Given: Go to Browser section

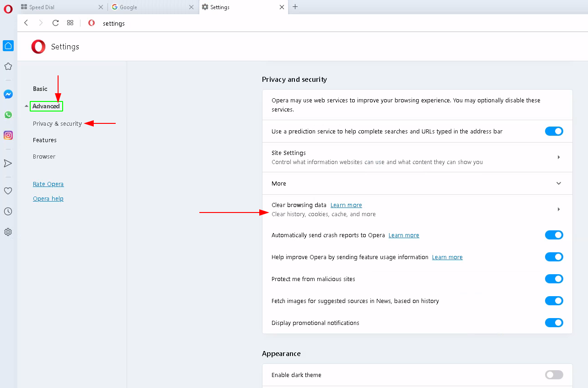Looking at the screenshot, I should [44, 156].
